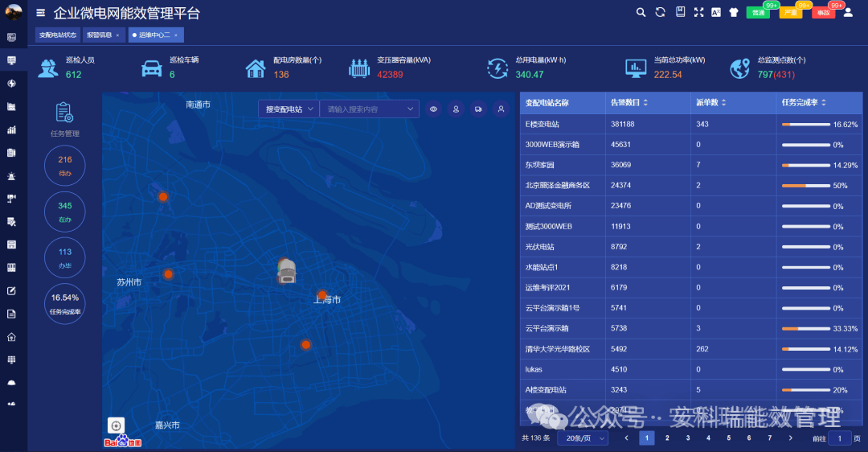Open the search magnifier icon in the header
868x452 pixels.
coord(641,12)
